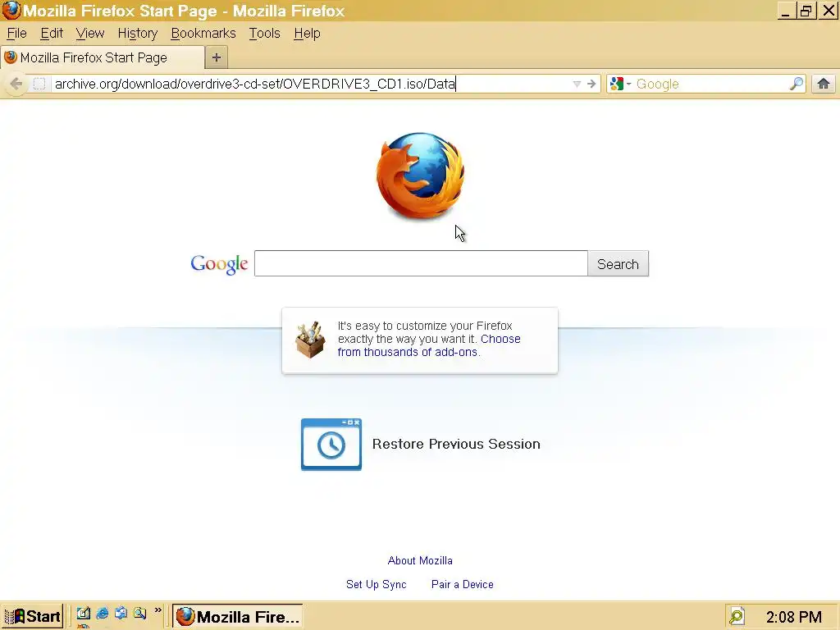The width and height of the screenshot is (840, 630).
Task: Launch Outlook Express from quick launch
Action: (121, 613)
